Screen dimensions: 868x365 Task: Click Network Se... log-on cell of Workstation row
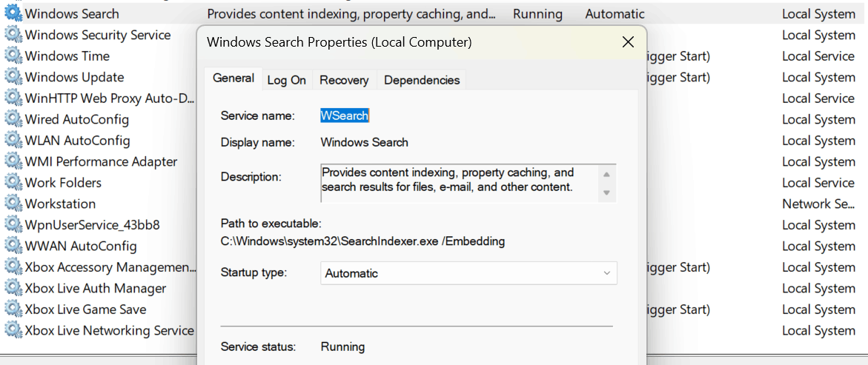click(x=819, y=204)
